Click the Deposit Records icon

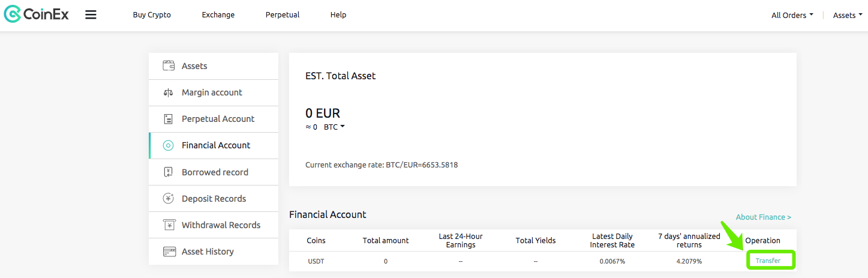(169, 199)
